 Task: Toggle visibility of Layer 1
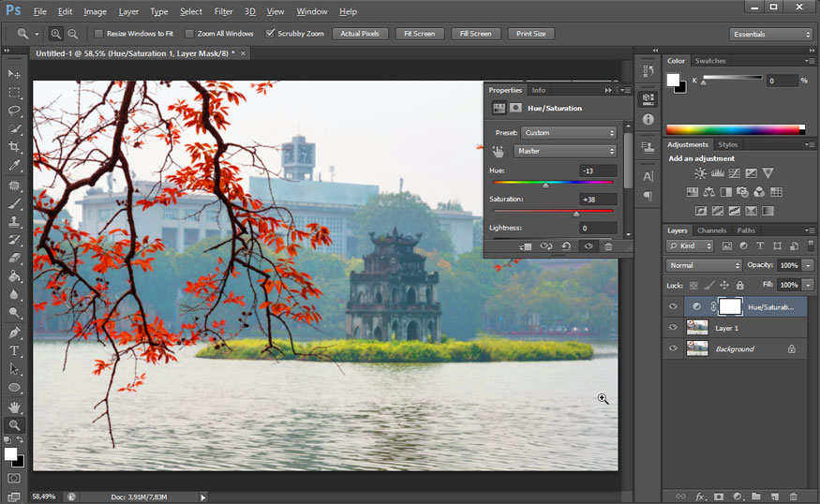pyautogui.click(x=673, y=328)
